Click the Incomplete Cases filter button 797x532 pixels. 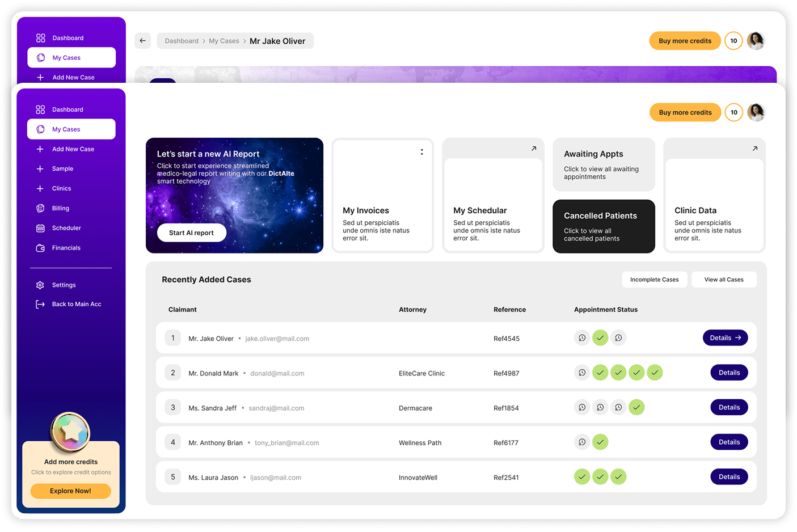point(654,280)
